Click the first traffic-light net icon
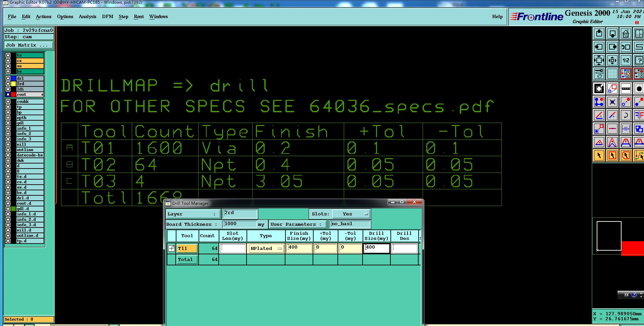 tap(626, 74)
